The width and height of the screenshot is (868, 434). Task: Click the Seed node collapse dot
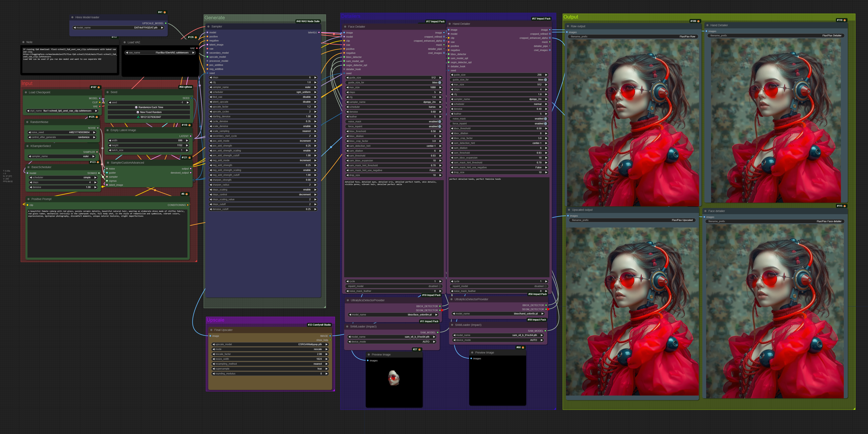point(108,92)
